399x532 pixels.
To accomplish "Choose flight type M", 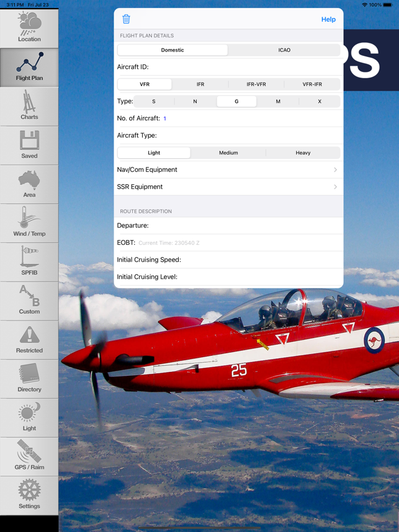I will 278,101.
